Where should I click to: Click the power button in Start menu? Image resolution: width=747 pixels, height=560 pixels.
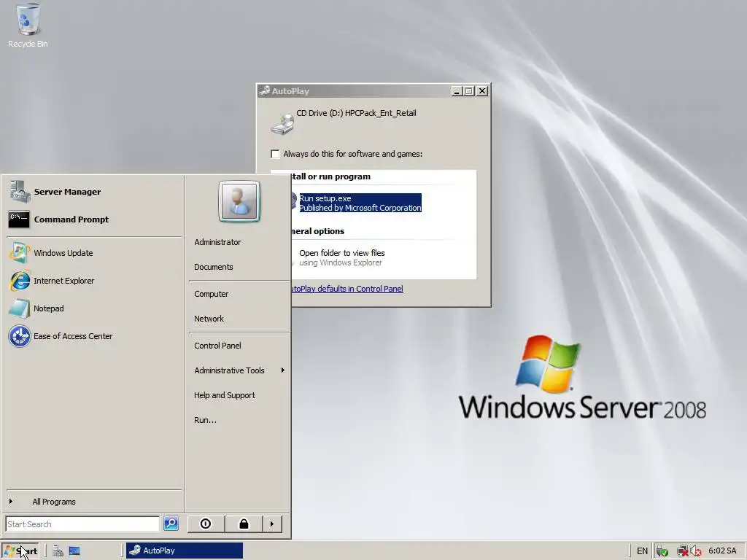(x=206, y=524)
